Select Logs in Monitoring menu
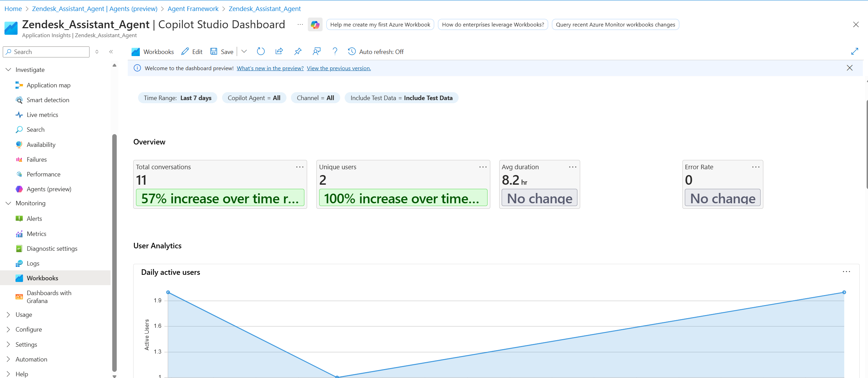Screen dimensions: 868x378 pos(33,263)
